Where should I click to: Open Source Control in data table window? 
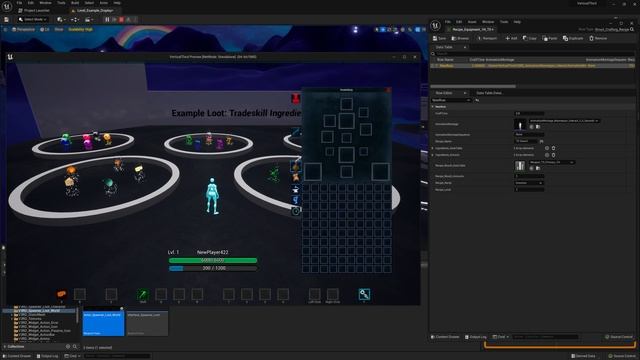tap(619, 337)
